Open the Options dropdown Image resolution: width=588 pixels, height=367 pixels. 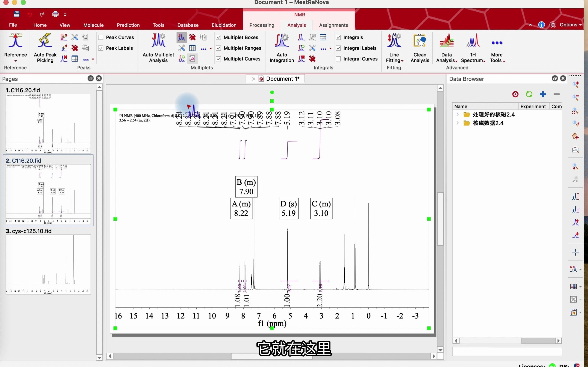click(570, 25)
